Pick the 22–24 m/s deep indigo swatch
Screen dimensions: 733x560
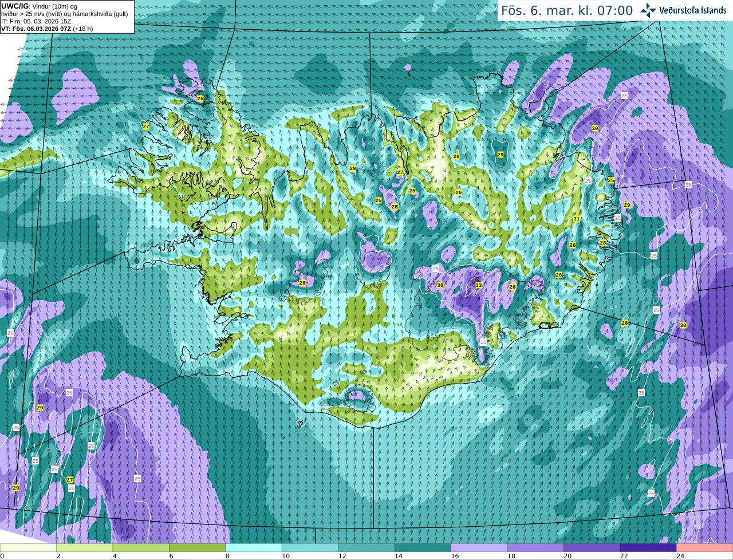(649, 548)
